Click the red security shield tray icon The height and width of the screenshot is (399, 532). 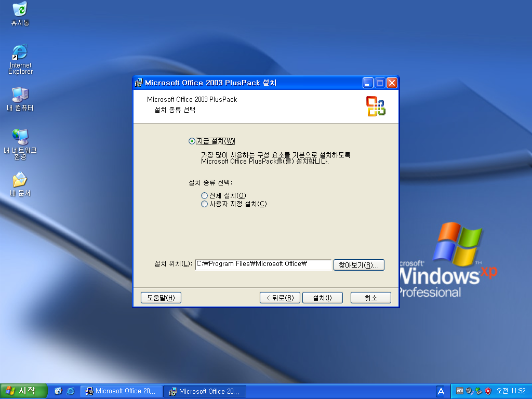[x=488, y=391]
